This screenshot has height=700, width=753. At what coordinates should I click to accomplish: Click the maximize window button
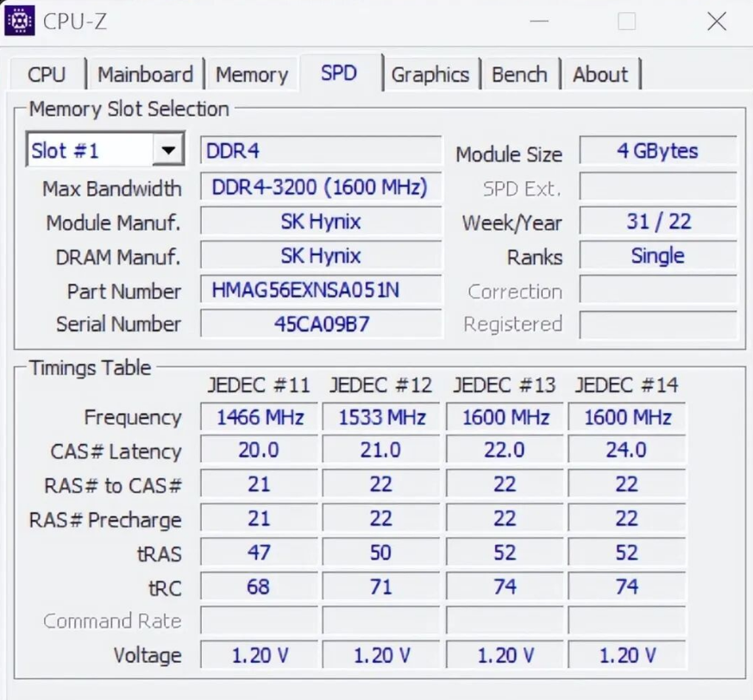click(x=627, y=22)
